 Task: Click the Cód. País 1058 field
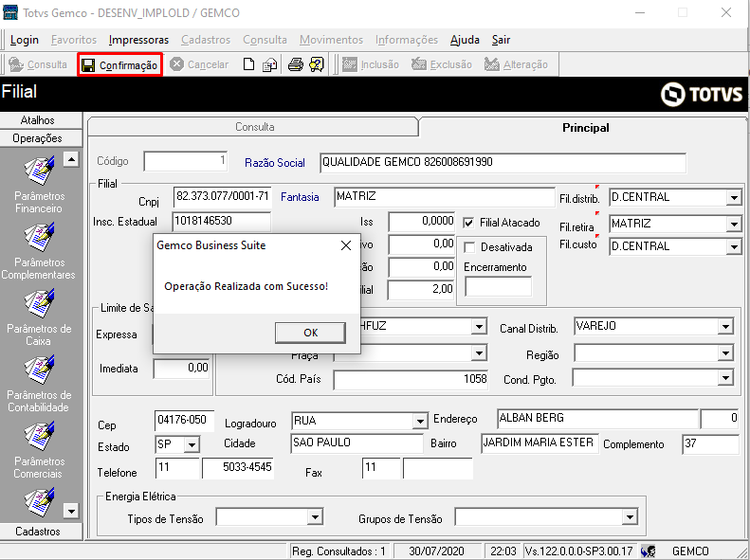click(x=411, y=380)
